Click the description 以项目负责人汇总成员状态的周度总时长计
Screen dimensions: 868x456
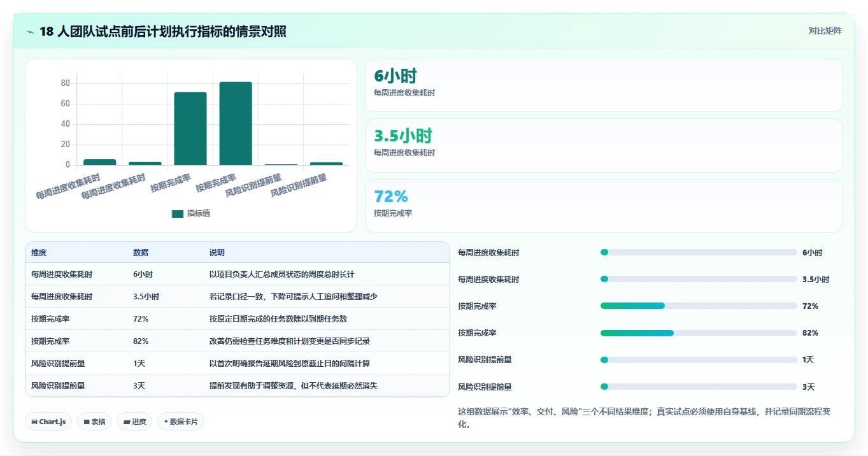[282, 274]
